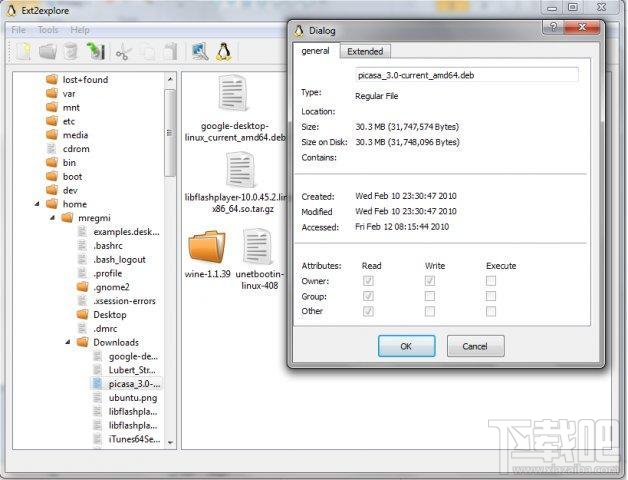Screen dimensions: 628x480
Task: Select .xsession-errors in the tree
Action: coord(124,301)
